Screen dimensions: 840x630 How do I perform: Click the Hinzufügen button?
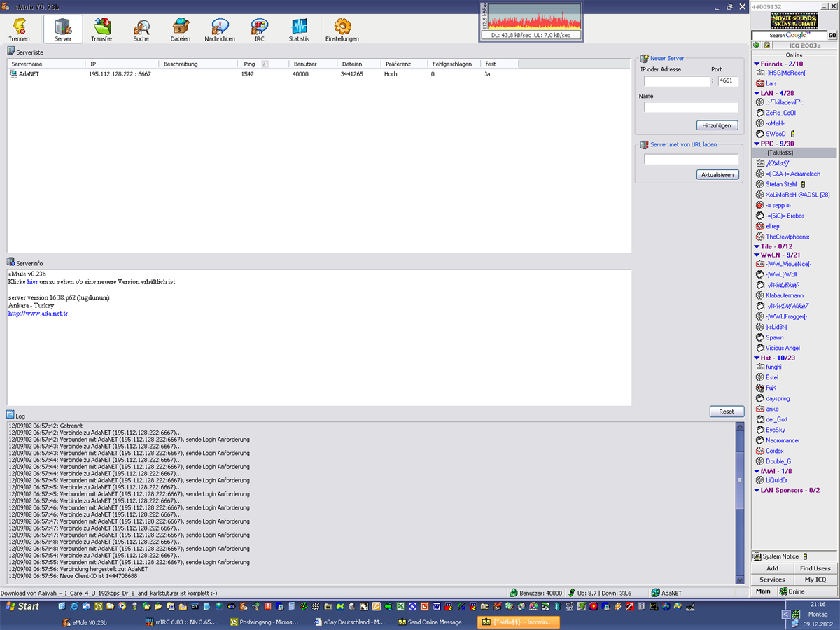coord(717,125)
